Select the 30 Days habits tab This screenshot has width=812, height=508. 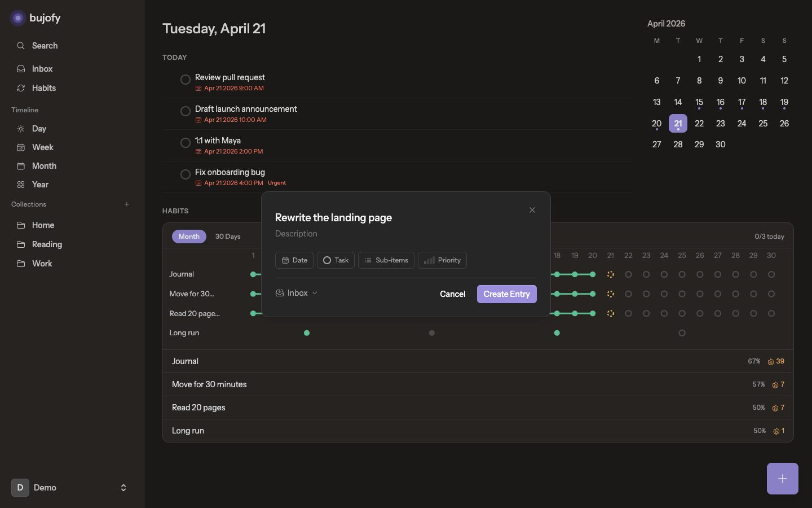tap(228, 237)
